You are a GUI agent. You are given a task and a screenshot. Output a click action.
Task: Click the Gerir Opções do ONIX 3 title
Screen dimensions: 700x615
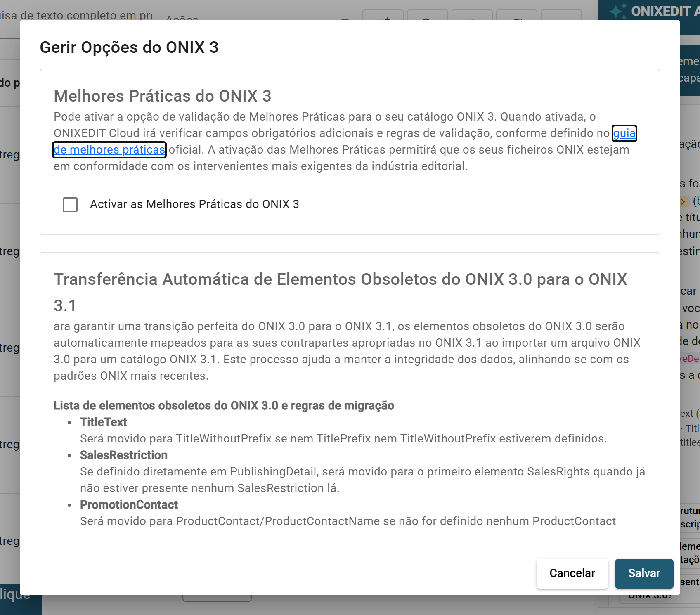pos(129,47)
